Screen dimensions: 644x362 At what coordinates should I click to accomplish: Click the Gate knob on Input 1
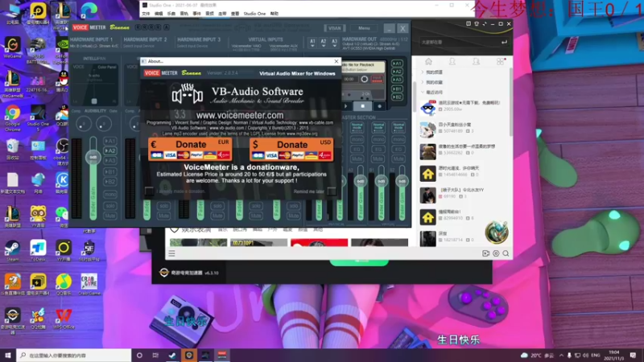104,124
